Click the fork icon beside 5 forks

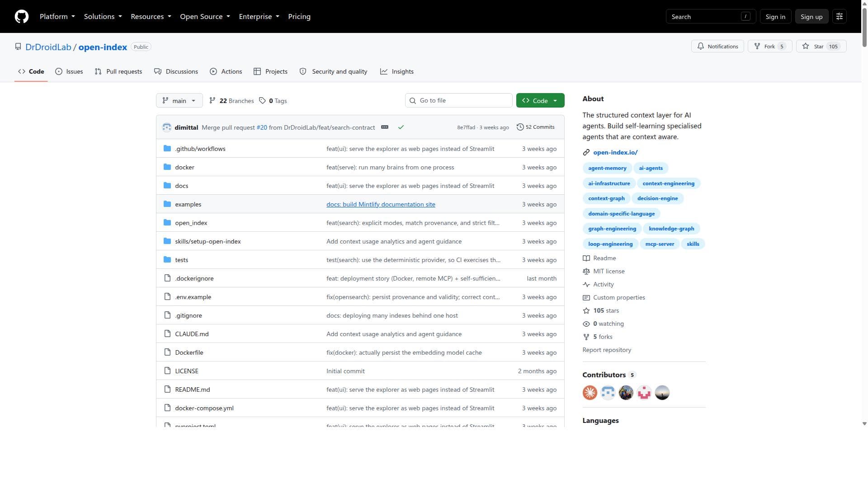(x=586, y=337)
